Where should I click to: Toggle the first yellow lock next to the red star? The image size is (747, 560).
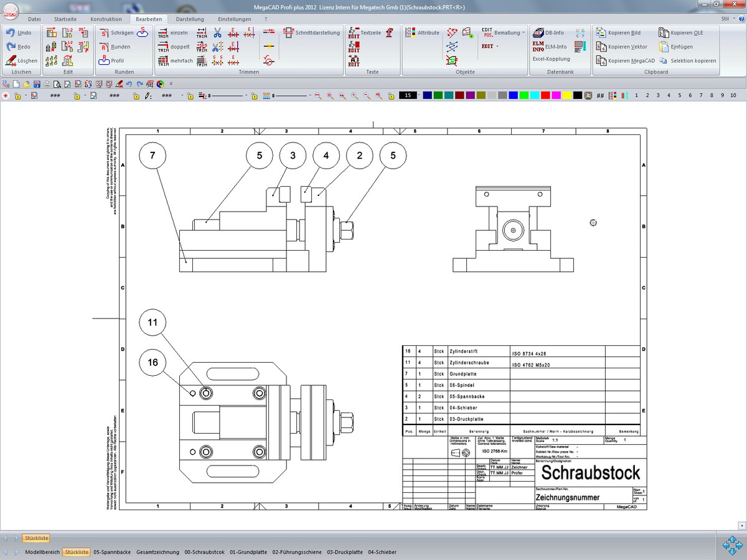tap(17, 96)
